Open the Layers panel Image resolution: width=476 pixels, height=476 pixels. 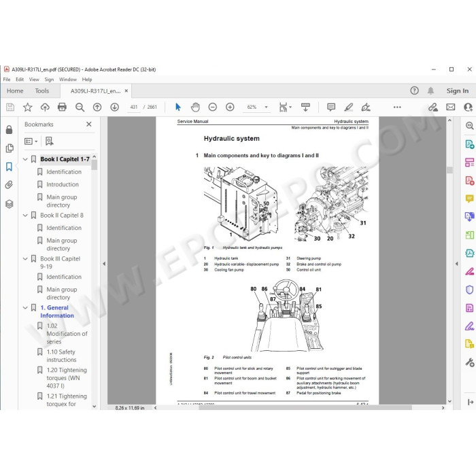(9, 204)
